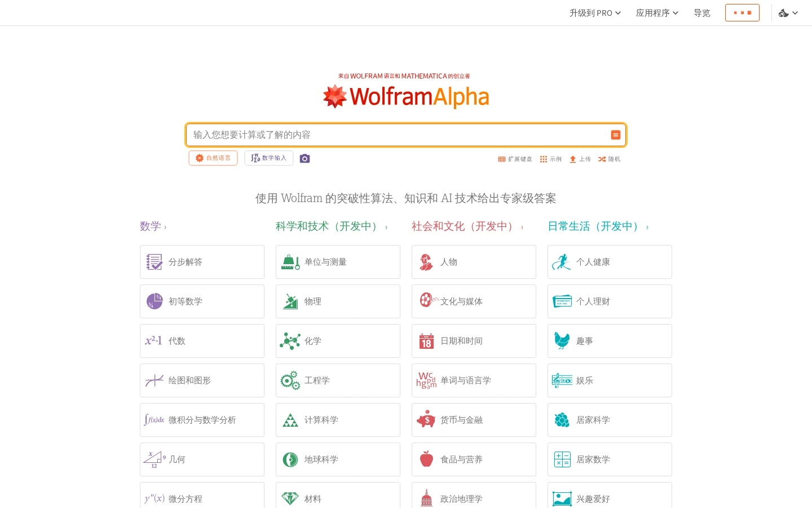Open the 微积分与数学分析 integral icon

pyautogui.click(x=155, y=419)
